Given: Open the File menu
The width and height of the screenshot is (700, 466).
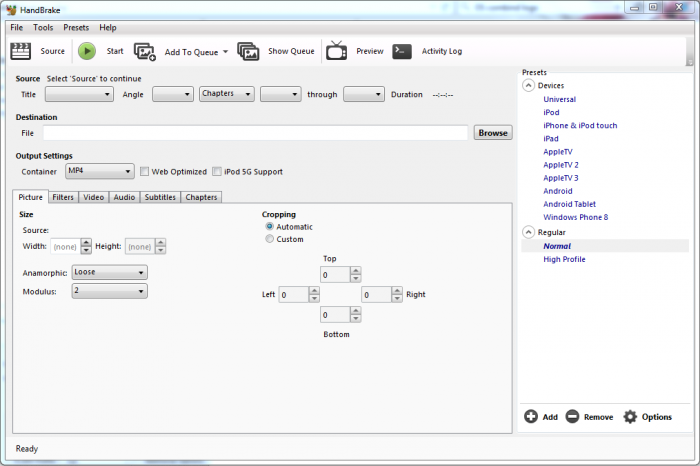Looking at the screenshot, I should pos(17,27).
